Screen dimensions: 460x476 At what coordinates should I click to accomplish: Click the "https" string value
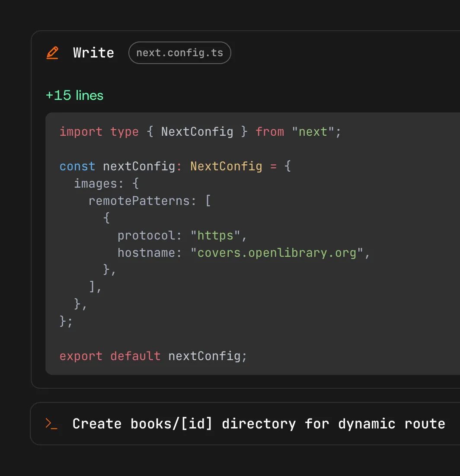(x=215, y=236)
